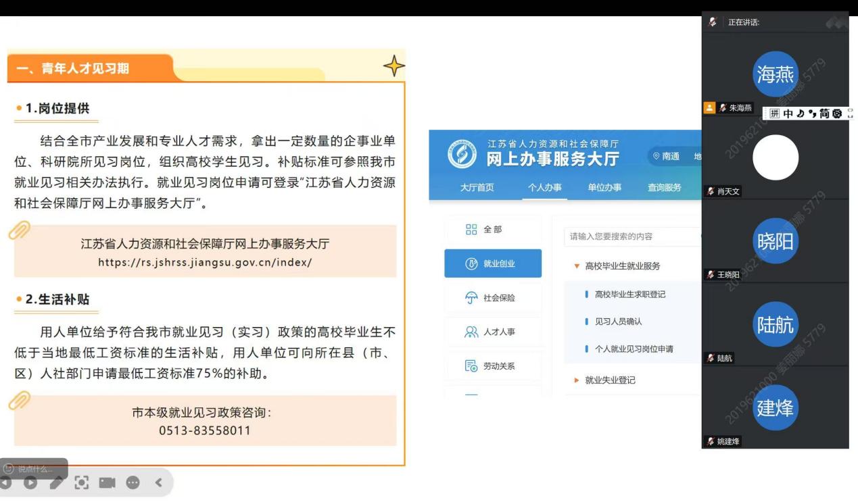Go to 大厅首页 in navigation bar

(x=477, y=187)
